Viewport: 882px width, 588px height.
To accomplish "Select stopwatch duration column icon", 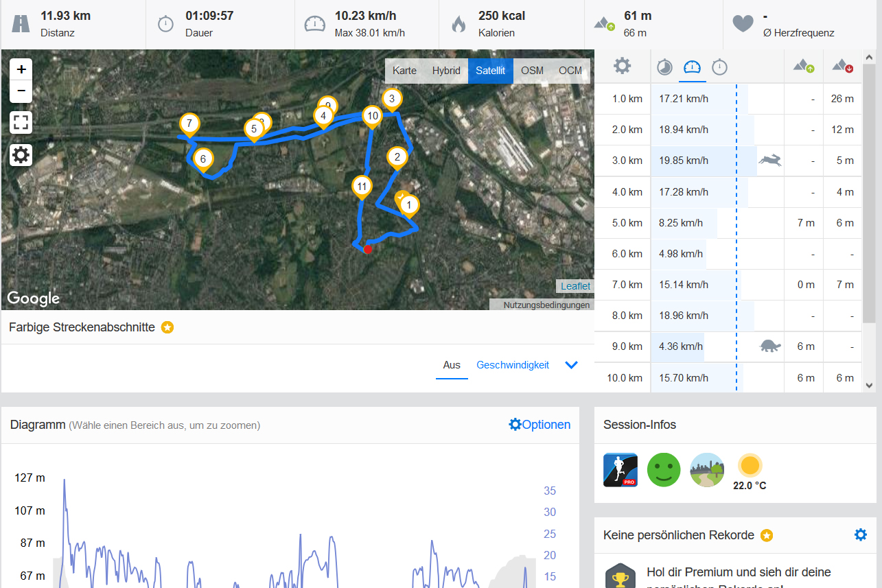I will coord(719,67).
